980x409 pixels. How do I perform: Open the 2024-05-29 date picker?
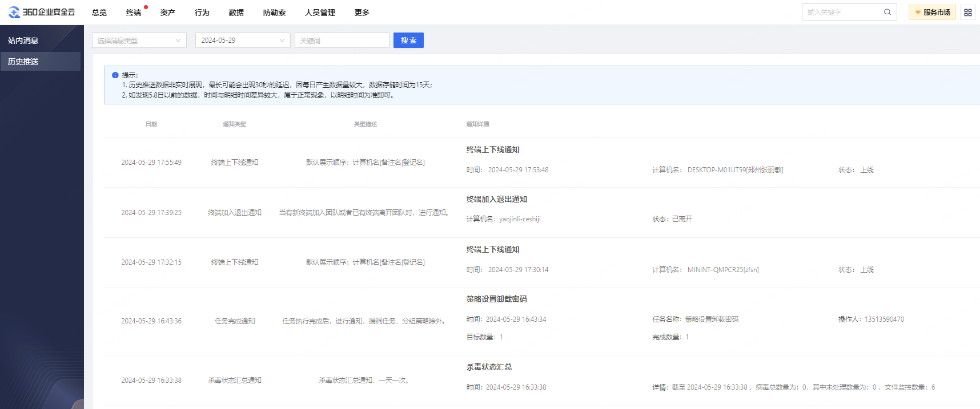[243, 41]
